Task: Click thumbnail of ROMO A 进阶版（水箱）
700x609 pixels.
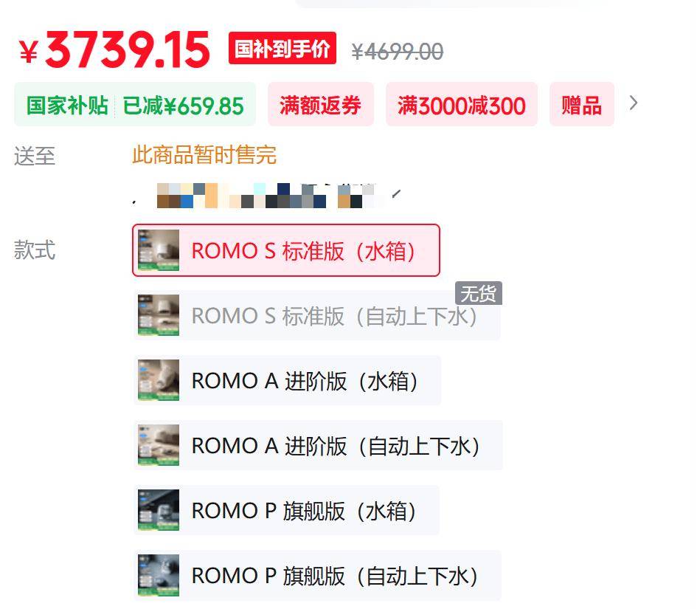Action: pos(159,380)
